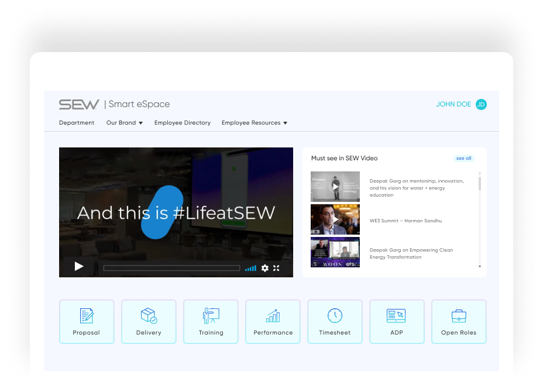Click the 'see all' videos link
This screenshot has width=543, height=392.
click(x=463, y=159)
